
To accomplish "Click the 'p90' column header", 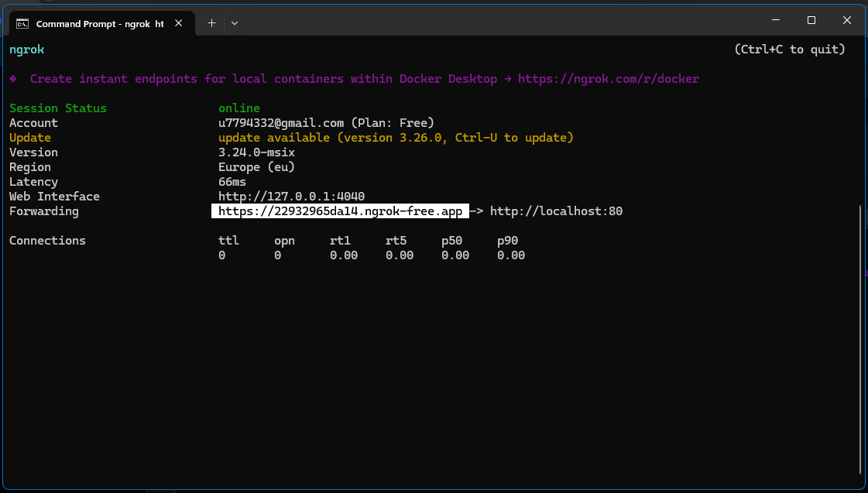I will pyautogui.click(x=508, y=241).
